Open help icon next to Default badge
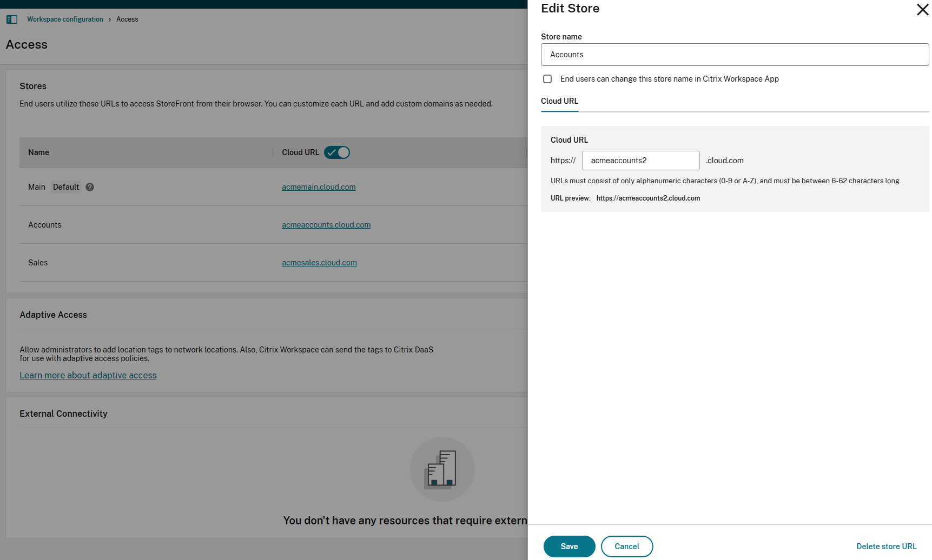932x560 pixels. tap(90, 187)
